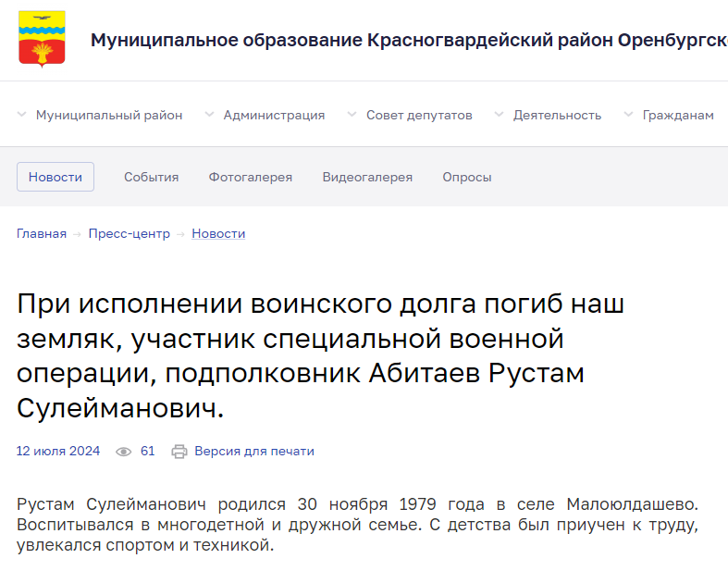This screenshot has height=571, width=728.
Task: Switch to the Опросы tab
Action: [466, 177]
